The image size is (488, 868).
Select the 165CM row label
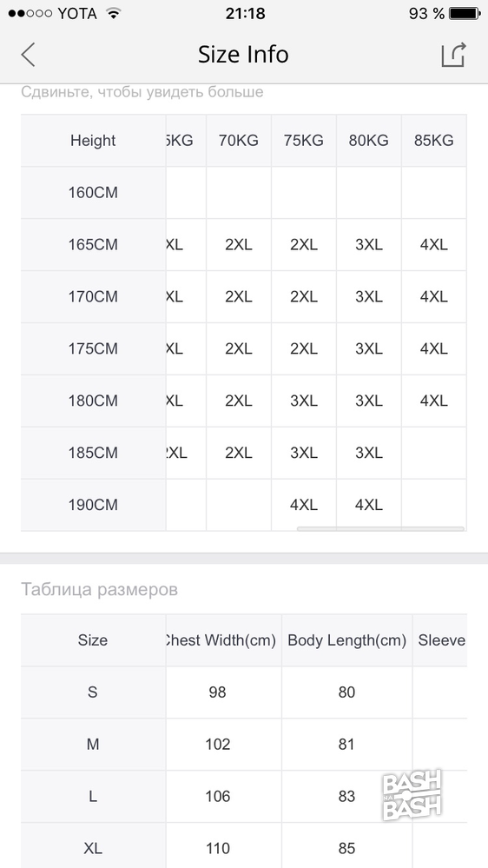coord(93,245)
